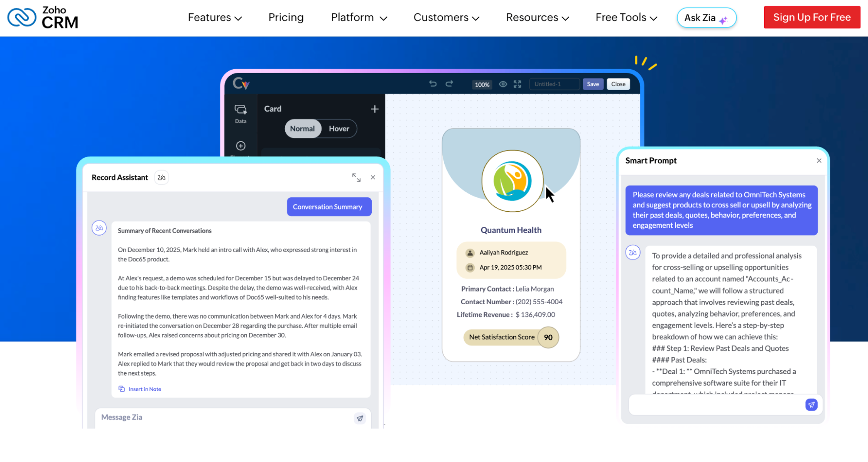Close the Smart Prompt panel

(818, 160)
